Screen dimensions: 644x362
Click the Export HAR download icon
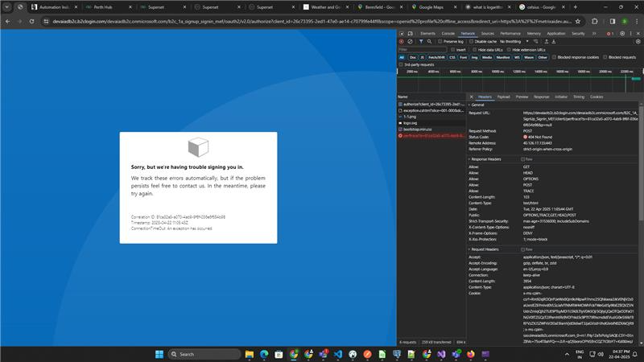point(554,42)
